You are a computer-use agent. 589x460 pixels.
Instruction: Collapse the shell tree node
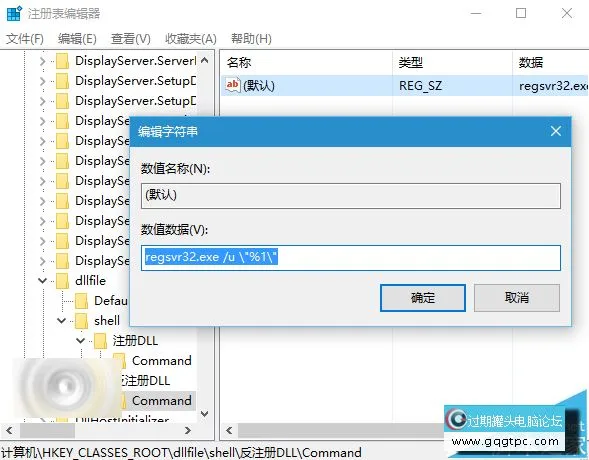click(x=61, y=320)
